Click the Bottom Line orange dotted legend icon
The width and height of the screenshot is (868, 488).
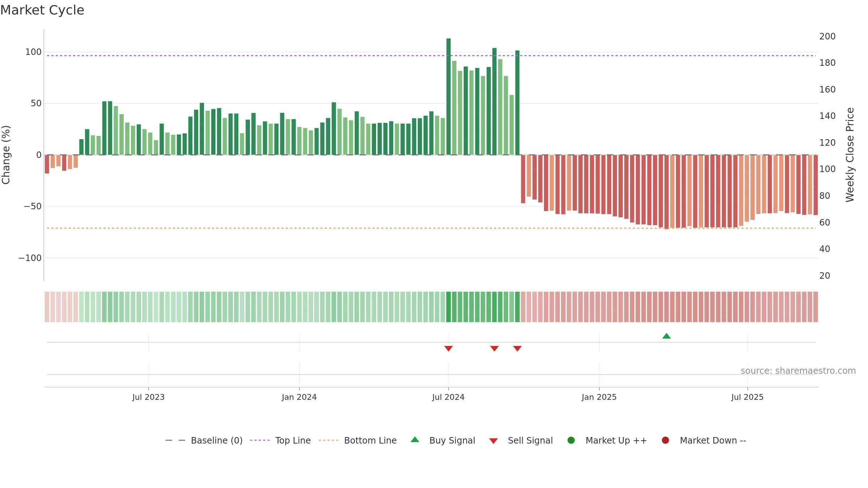tap(328, 440)
